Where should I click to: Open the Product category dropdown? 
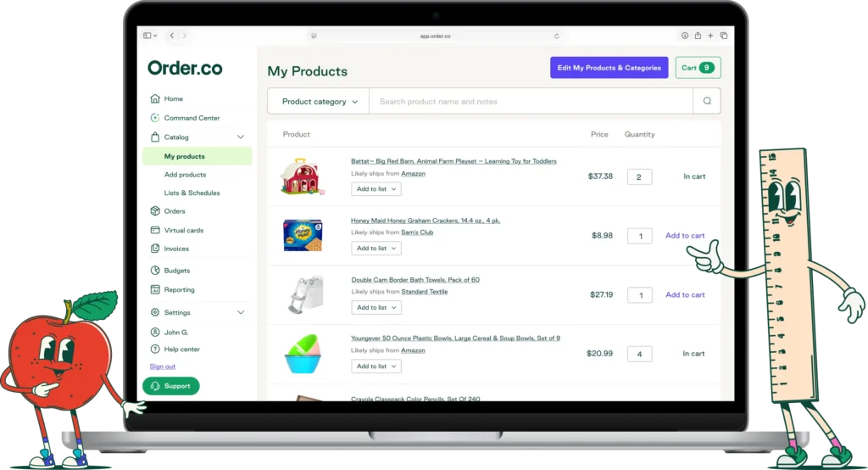pyautogui.click(x=319, y=102)
